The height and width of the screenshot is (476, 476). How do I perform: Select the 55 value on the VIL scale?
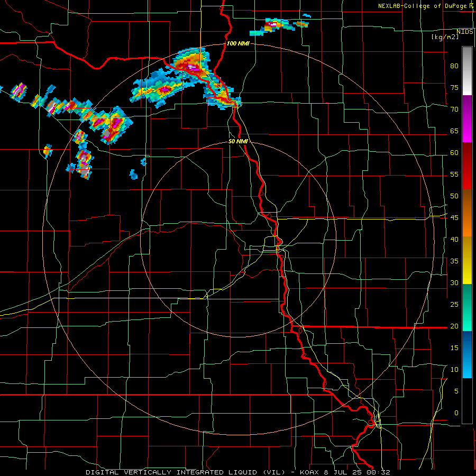pyautogui.click(x=454, y=174)
